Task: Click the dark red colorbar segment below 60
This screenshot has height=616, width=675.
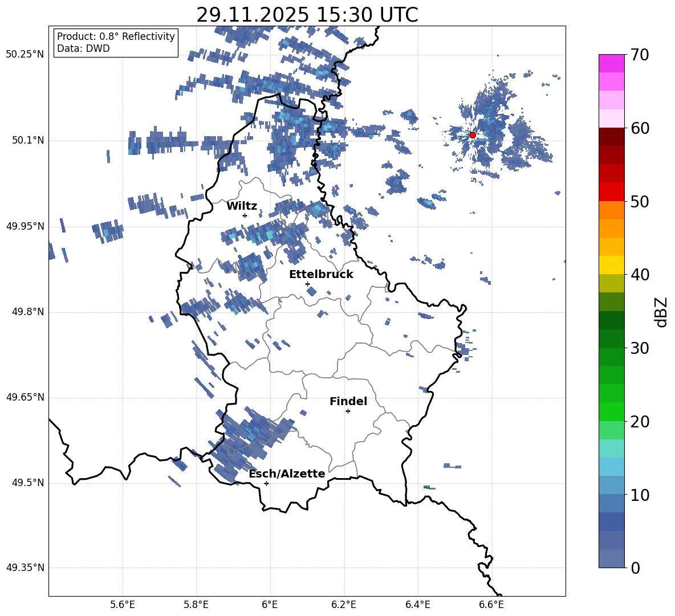Action: pos(611,137)
